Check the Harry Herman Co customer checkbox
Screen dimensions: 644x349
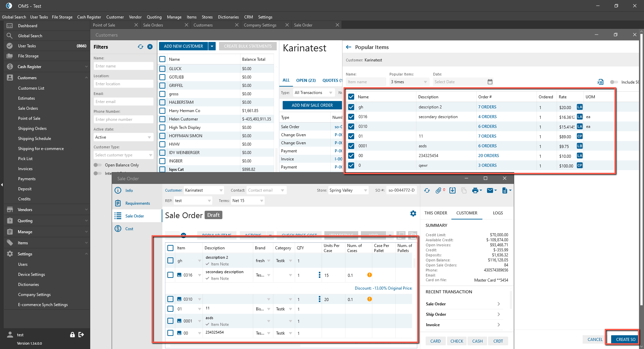pos(163,111)
